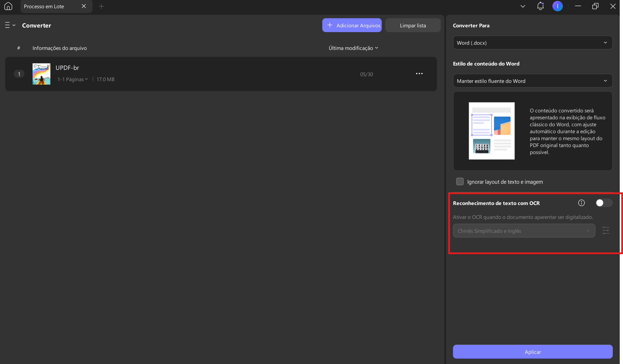Close the Processo em Lote tab
Viewport: 623px width, 364px height.
pyautogui.click(x=84, y=6)
